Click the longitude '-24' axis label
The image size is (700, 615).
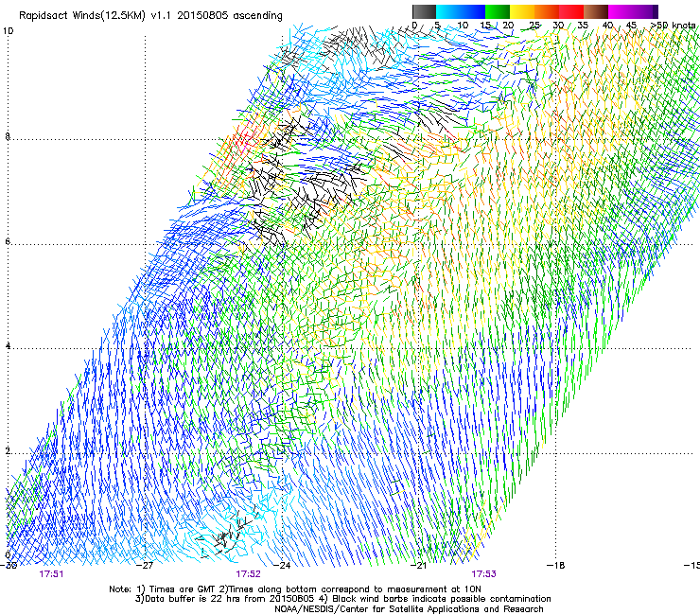282,566
